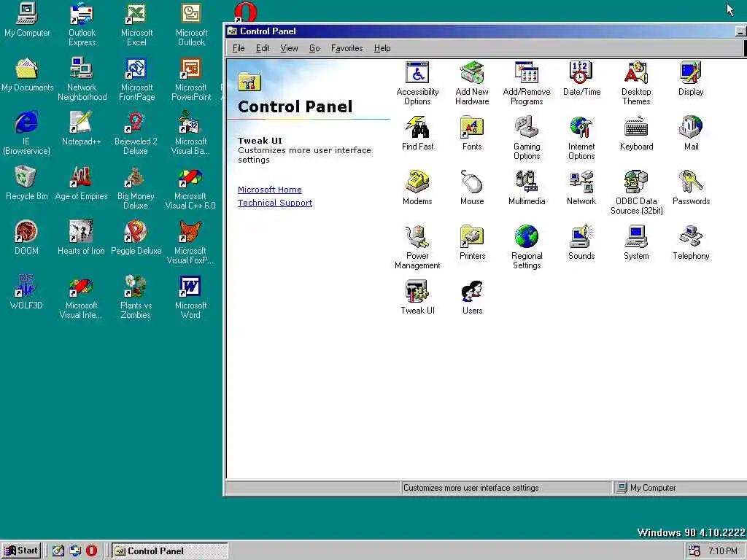The width and height of the screenshot is (747, 560).
Task: Select the Age of Empires shortcut
Action: (82, 183)
